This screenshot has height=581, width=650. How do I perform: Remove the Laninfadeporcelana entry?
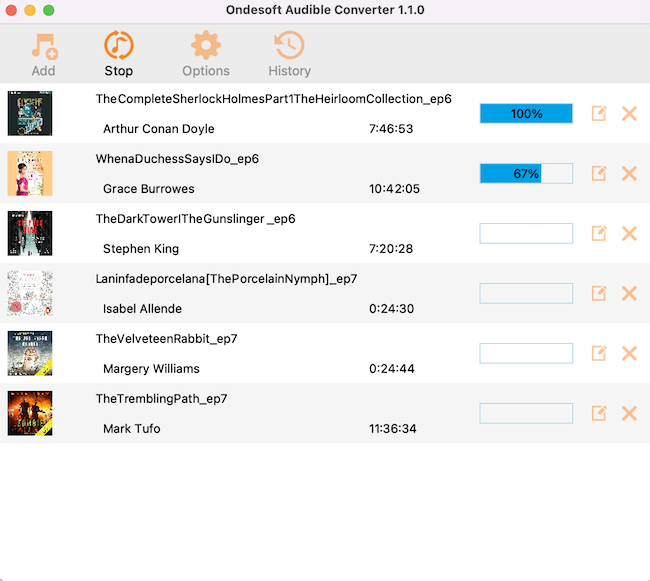tap(629, 293)
